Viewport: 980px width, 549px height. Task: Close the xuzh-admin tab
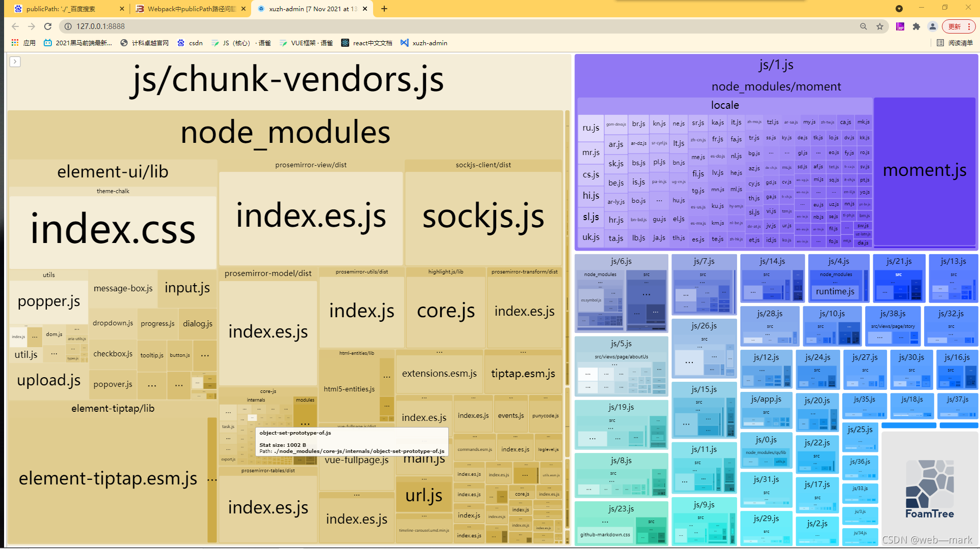pyautogui.click(x=365, y=9)
